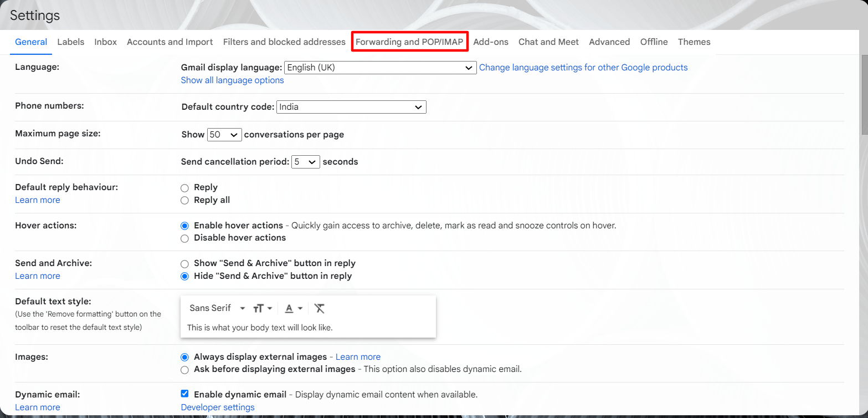
Task: Choose Ask before displaying external images
Action: (x=184, y=369)
